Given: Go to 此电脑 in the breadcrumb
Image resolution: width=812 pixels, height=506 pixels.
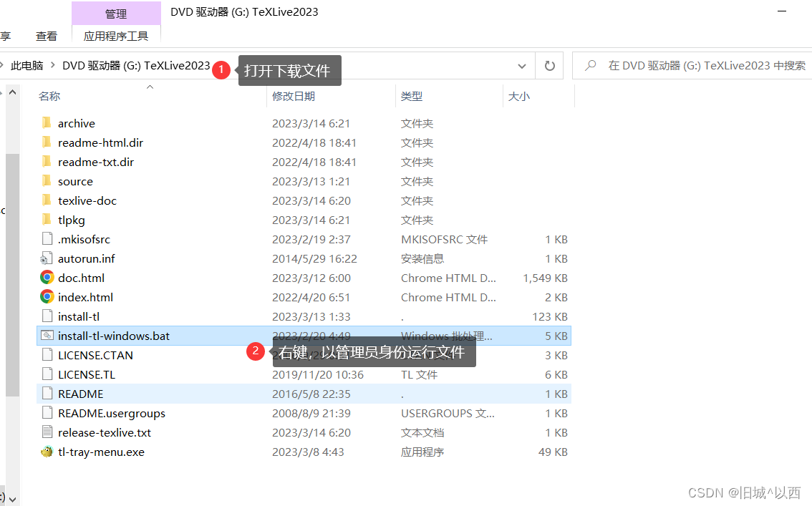Looking at the screenshot, I should tap(27, 66).
